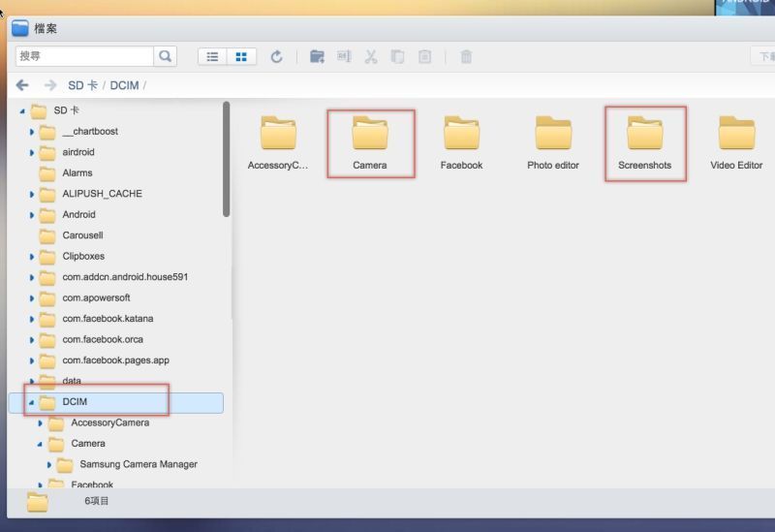Go forward with the right arrow
775x532 pixels.
click(x=50, y=85)
